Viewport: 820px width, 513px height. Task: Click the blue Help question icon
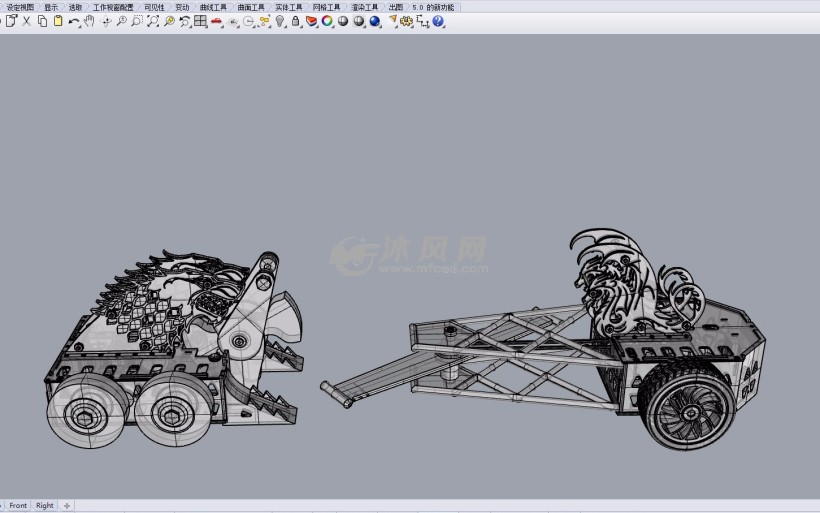click(438, 21)
